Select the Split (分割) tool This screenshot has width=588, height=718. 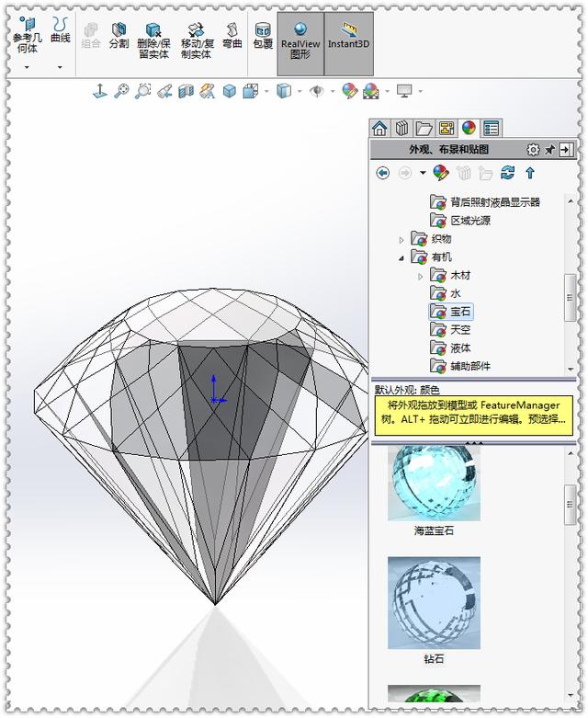(x=119, y=35)
